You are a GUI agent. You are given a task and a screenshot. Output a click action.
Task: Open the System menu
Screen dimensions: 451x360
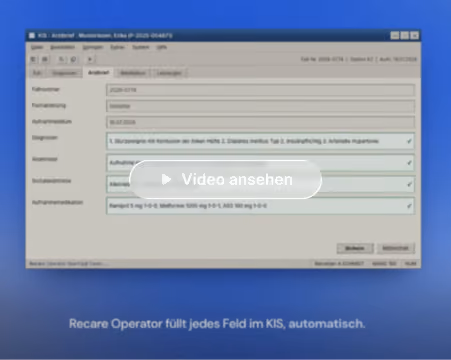pos(141,47)
